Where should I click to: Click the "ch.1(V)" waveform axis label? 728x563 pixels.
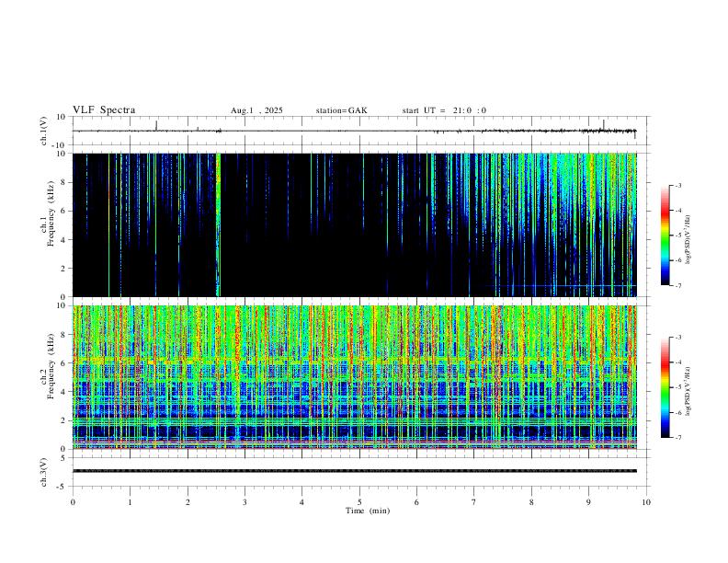44,131
